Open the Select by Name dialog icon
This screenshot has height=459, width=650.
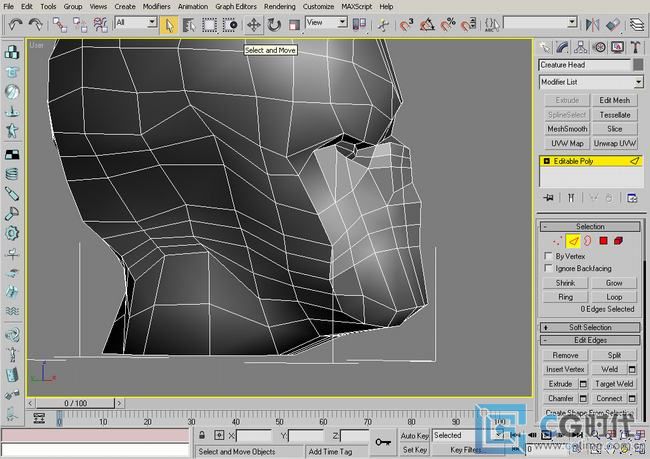[189, 25]
